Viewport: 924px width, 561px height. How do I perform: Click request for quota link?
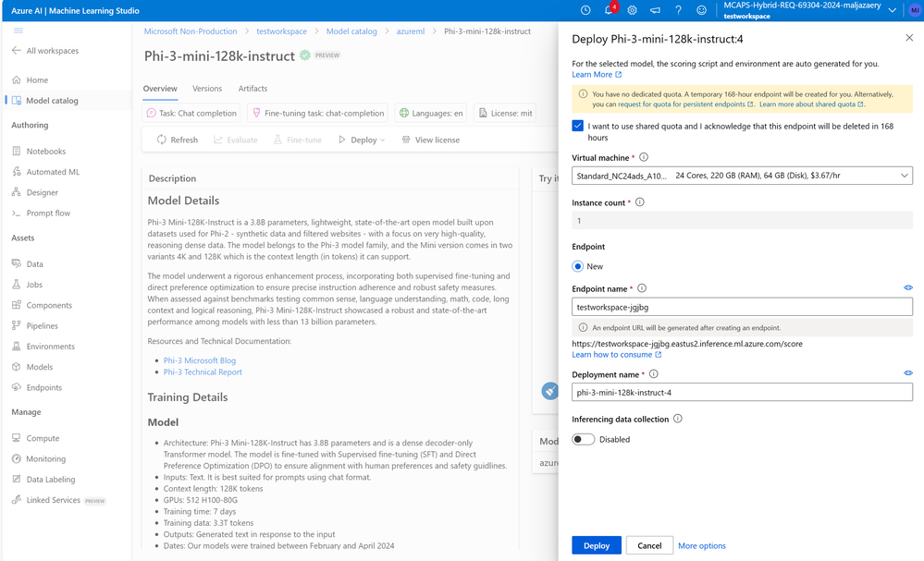[x=685, y=104]
